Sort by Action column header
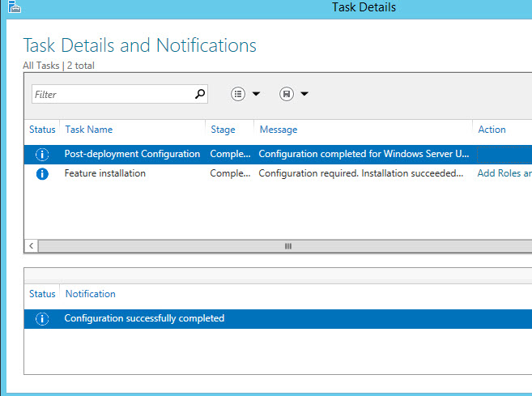The image size is (532, 396). [492, 130]
